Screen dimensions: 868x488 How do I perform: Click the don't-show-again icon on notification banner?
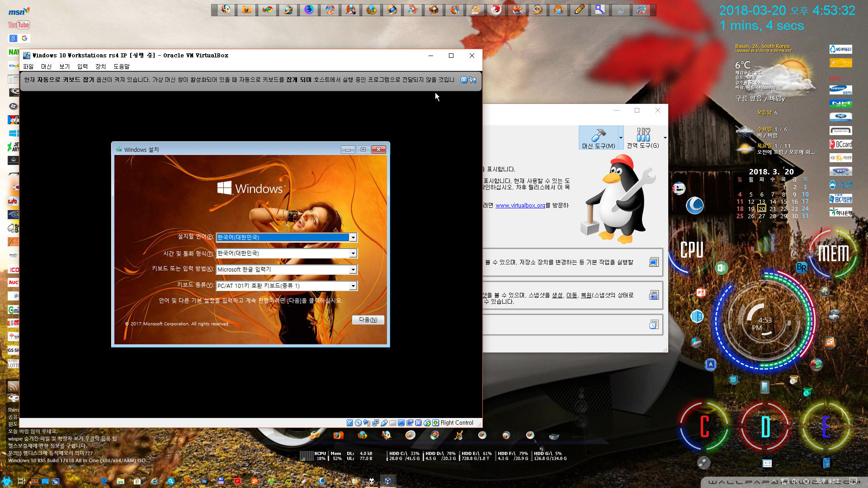(x=473, y=80)
